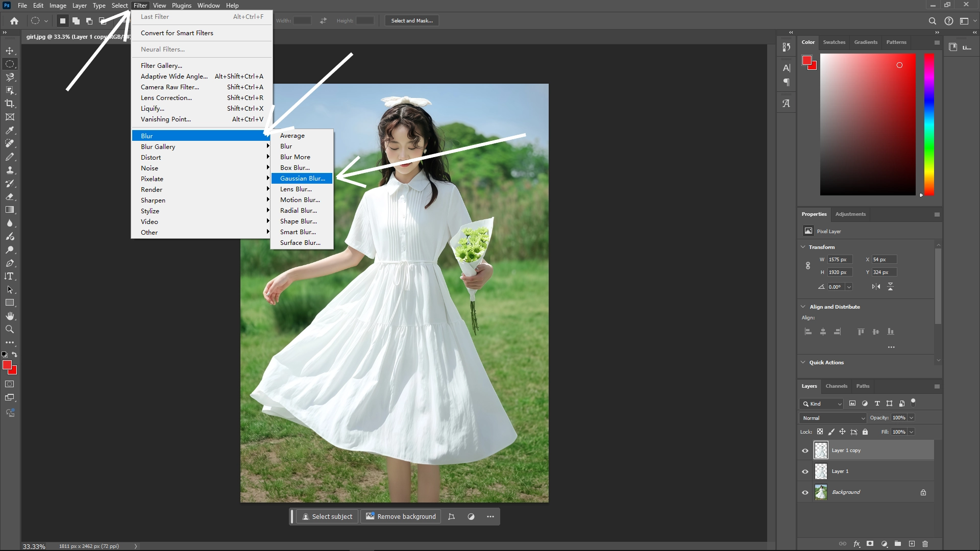Hide the Background layer
This screenshot has height=551, width=980.
pos(805,492)
